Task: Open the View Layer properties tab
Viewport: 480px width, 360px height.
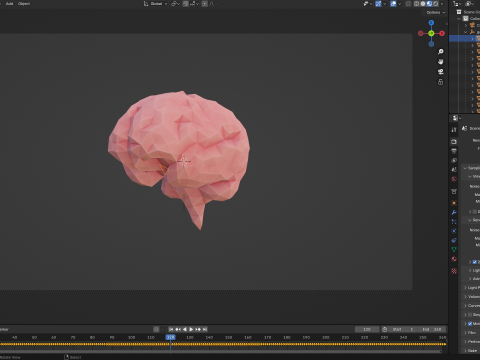Action: 454,160
